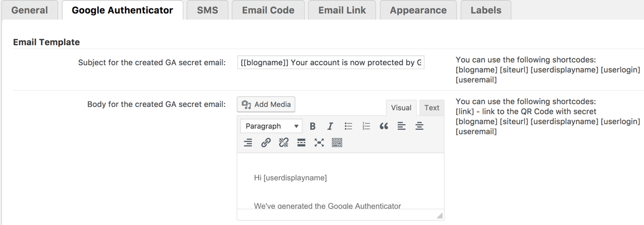This screenshot has height=225, width=644.
Task: Toggle the editor toolbar (kitchen sink)
Action: [336, 143]
